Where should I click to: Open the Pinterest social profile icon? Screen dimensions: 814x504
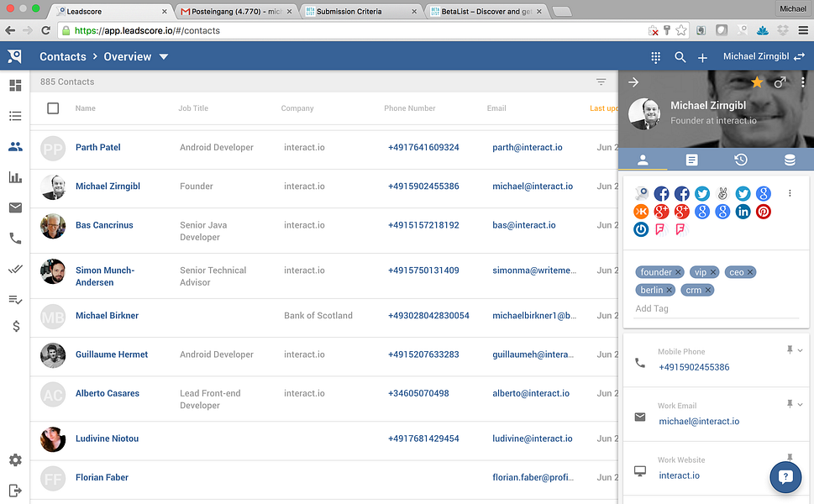click(763, 212)
